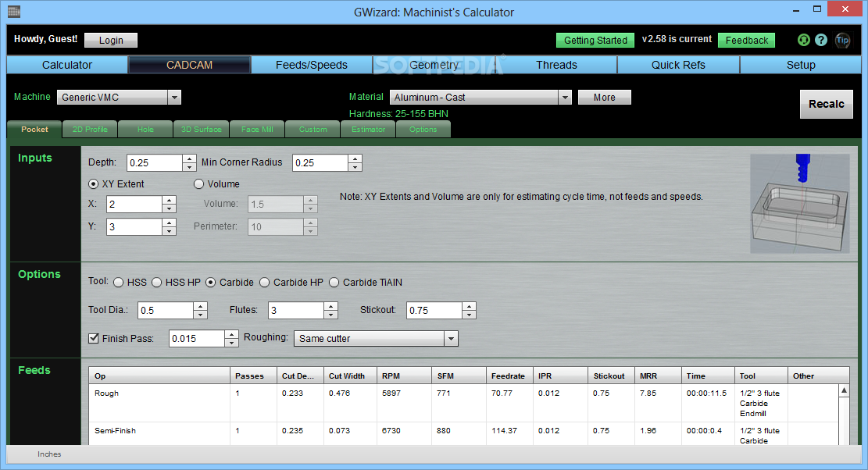Click the Y extent stepper

tap(170, 226)
